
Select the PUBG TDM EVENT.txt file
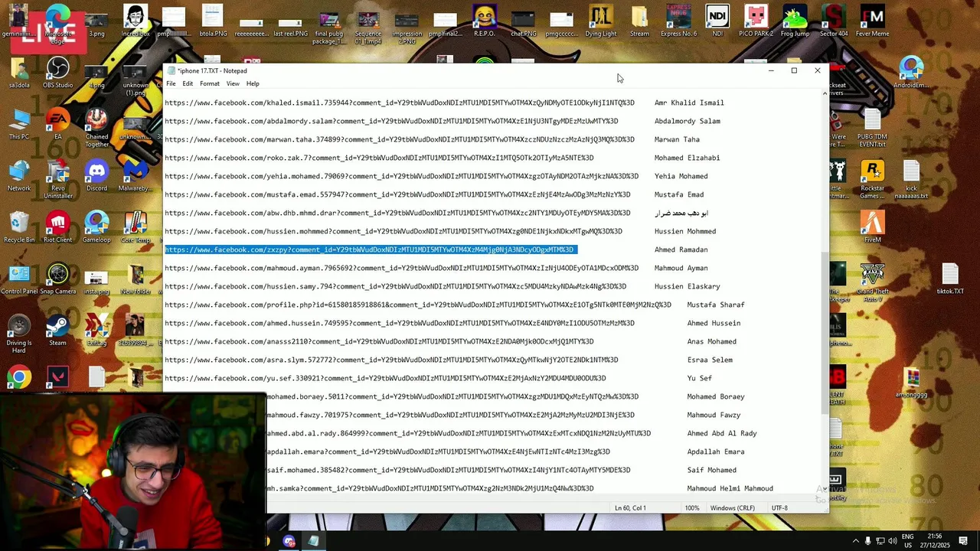872,129
